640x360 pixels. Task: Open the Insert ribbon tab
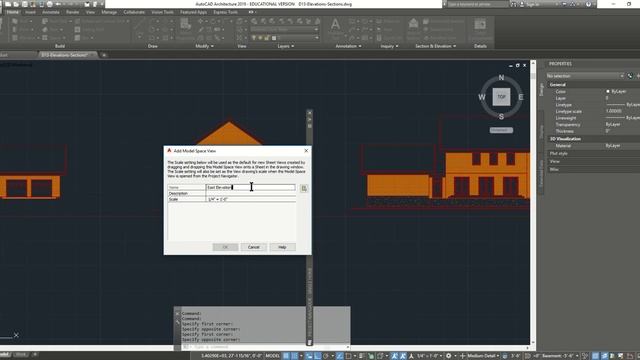[30, 12]
